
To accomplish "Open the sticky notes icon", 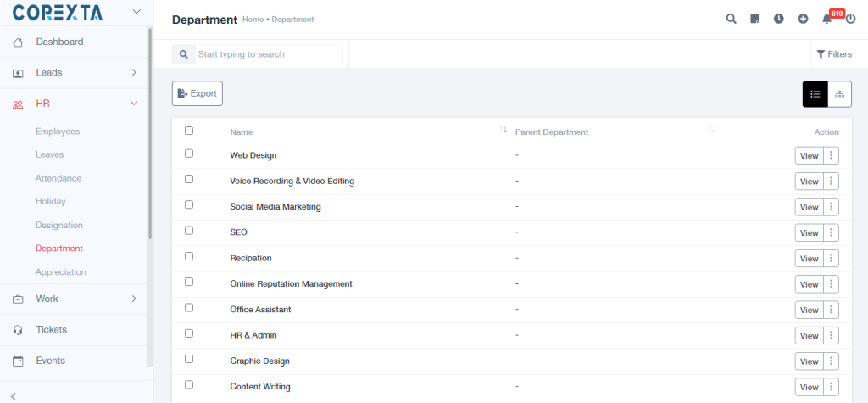I will (755, 19).
